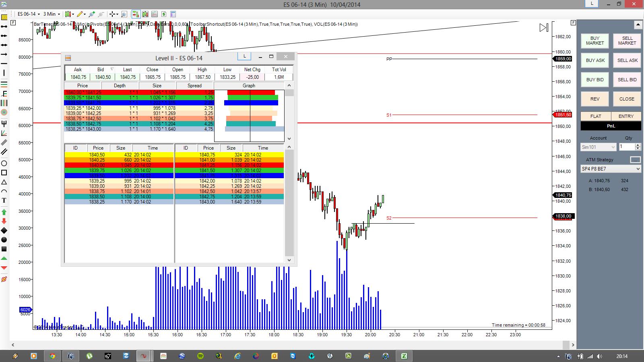Pick the Andrews pitchfork tool
The image size is (644, 362).
point(4,123)
